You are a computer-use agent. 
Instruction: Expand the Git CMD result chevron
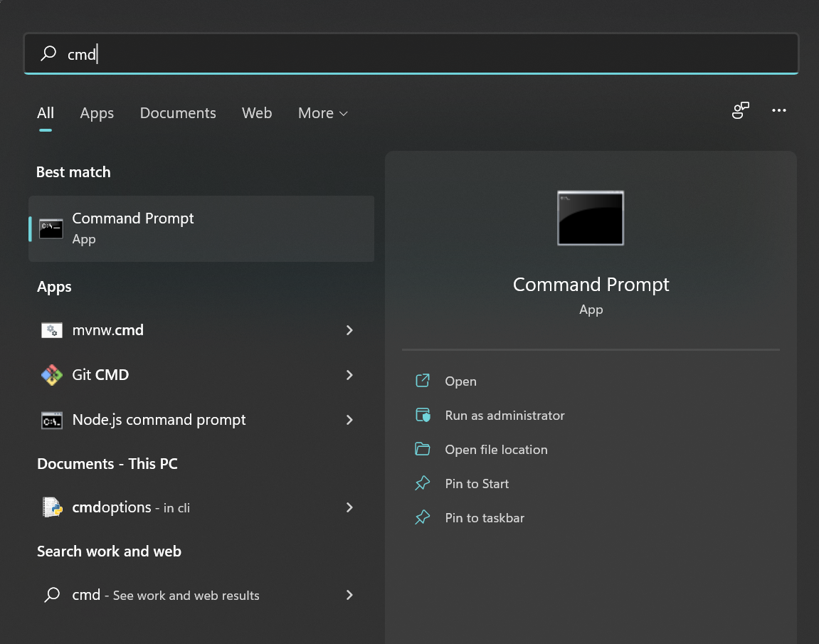pyautogui.click(x=349, y=375)
